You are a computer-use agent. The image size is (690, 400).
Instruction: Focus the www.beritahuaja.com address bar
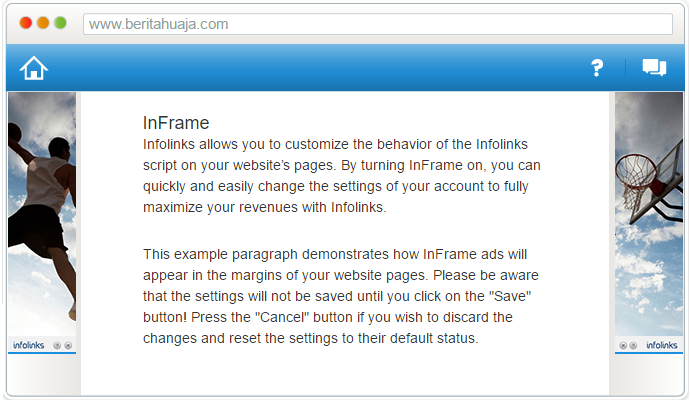[x=378, y=24]
